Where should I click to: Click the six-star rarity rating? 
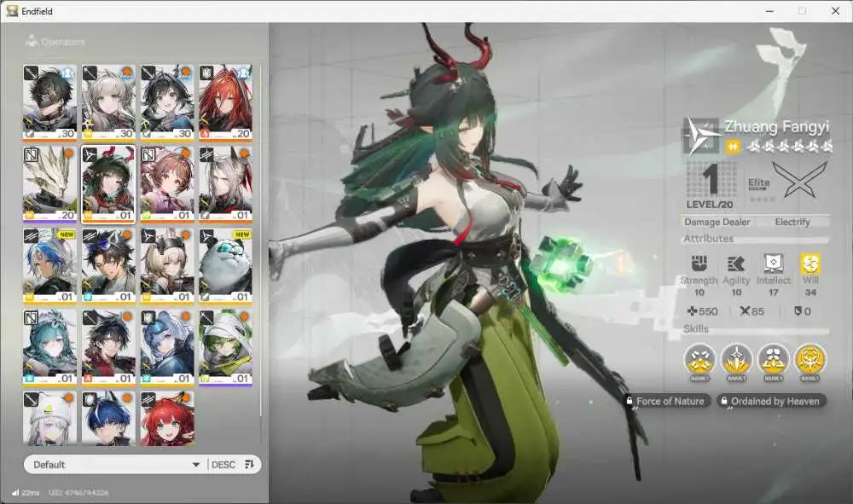(x=789, y=146)
